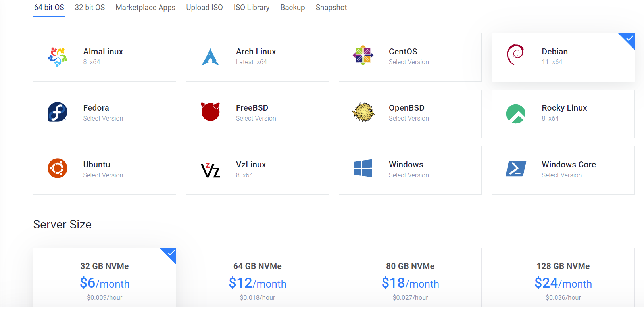Click the Rocky Linux name label
The width and height of the screenshot is (644, 309).
point(564,108)
